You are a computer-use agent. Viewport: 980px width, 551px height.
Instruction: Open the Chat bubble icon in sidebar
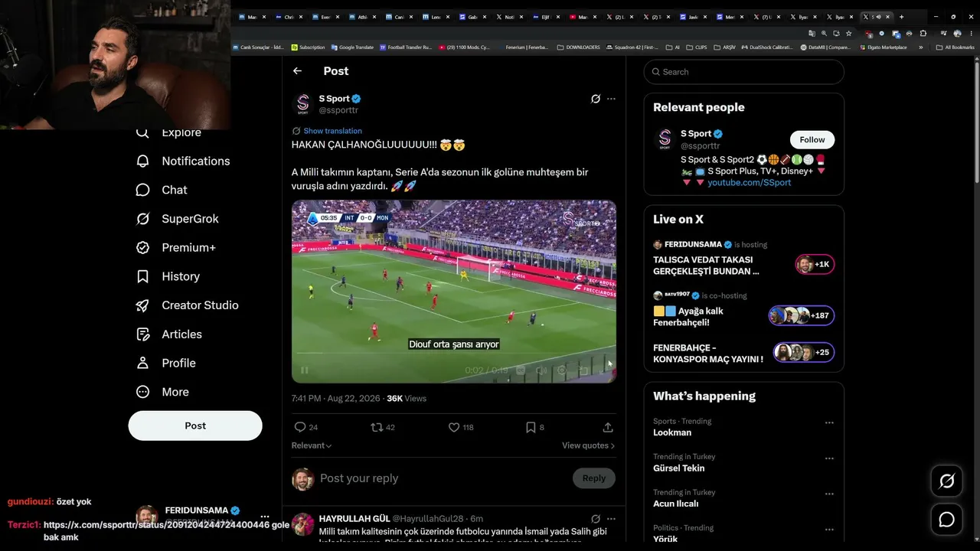tap(142, 190)
